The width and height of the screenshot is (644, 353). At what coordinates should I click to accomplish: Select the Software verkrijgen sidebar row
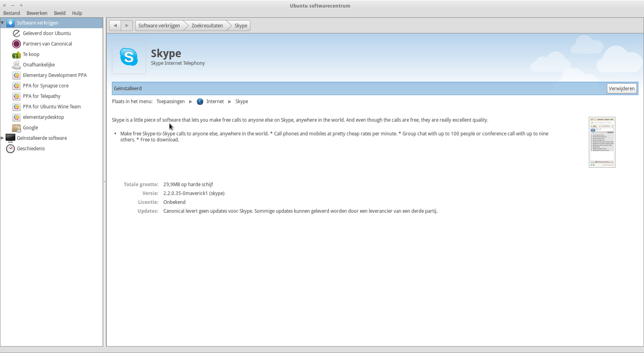coord(52,23)
